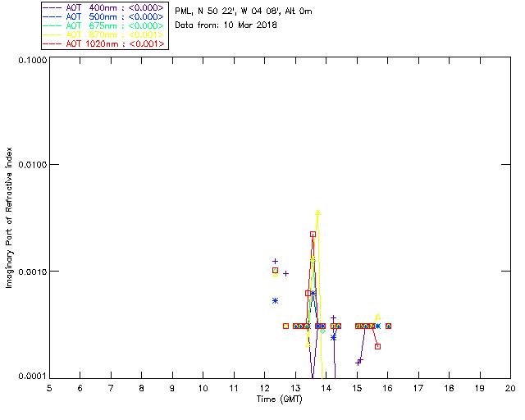Click the y-axis tick label 0.0010
Screen dimensions: 525x420
point(32,272)
